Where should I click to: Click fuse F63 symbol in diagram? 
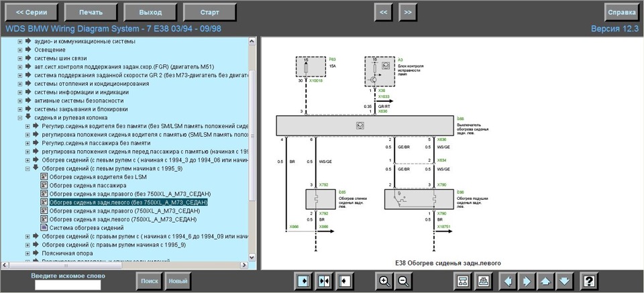306,68
